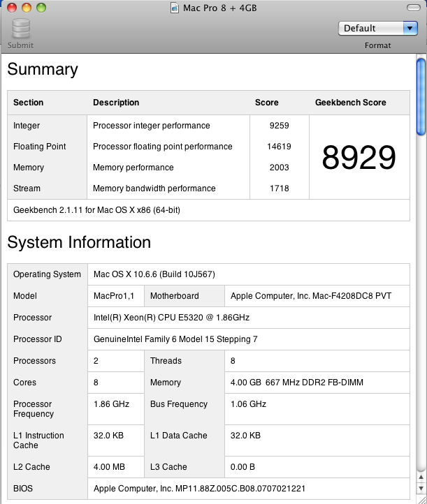Close the window with red button
427x504 pixels.
(12, 8)
